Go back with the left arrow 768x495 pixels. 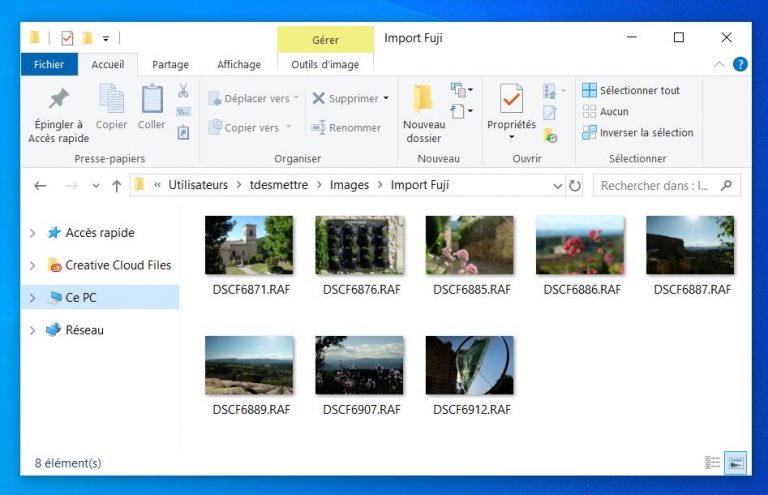(x=40, y=186)
